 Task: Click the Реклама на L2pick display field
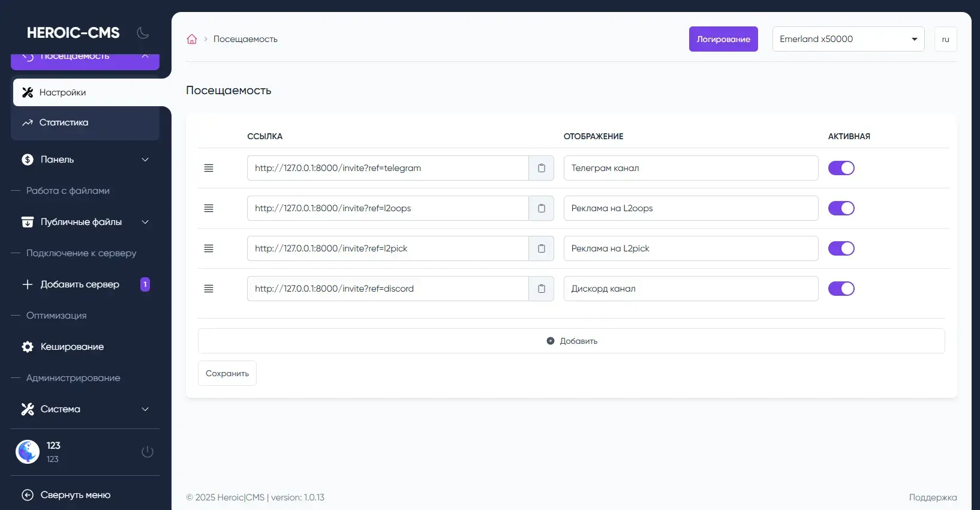tap(690, 248)
